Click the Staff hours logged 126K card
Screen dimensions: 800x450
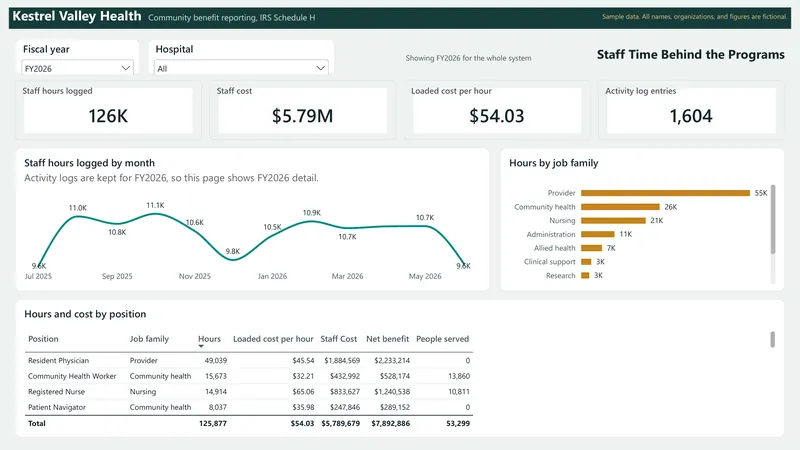[108, 110]
